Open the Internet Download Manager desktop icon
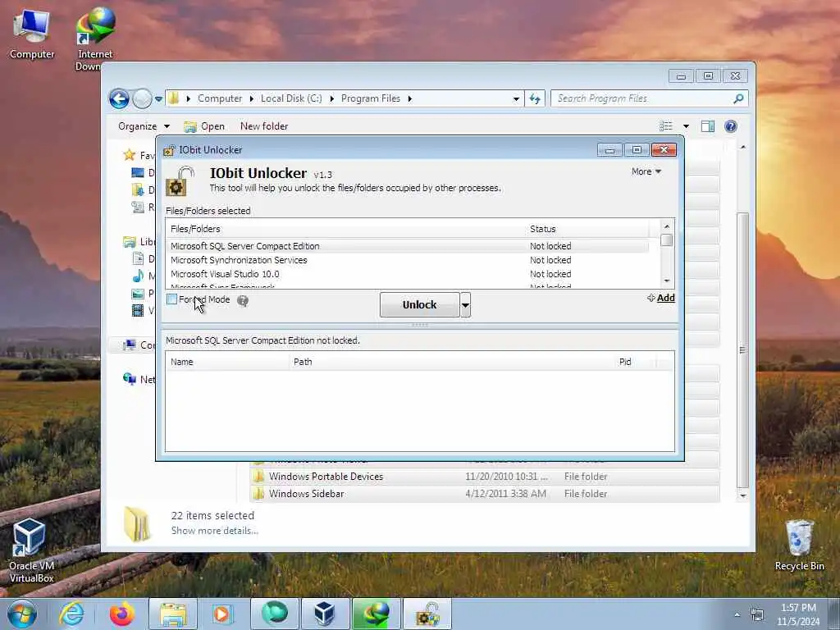 [x=95, y=39]
